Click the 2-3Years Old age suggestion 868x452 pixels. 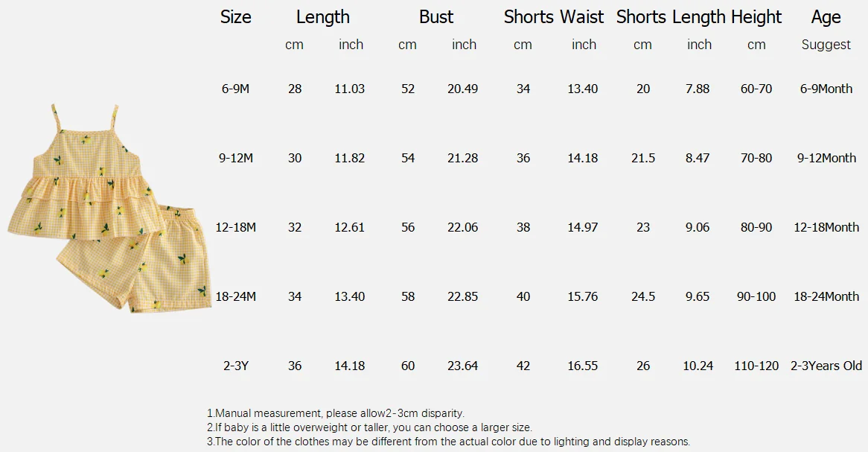point(826,366)
